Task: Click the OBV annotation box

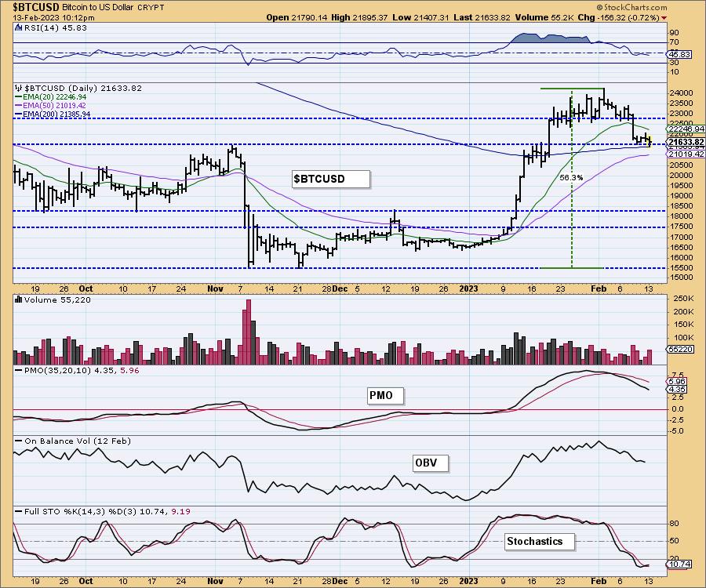Action: [431, 463]
